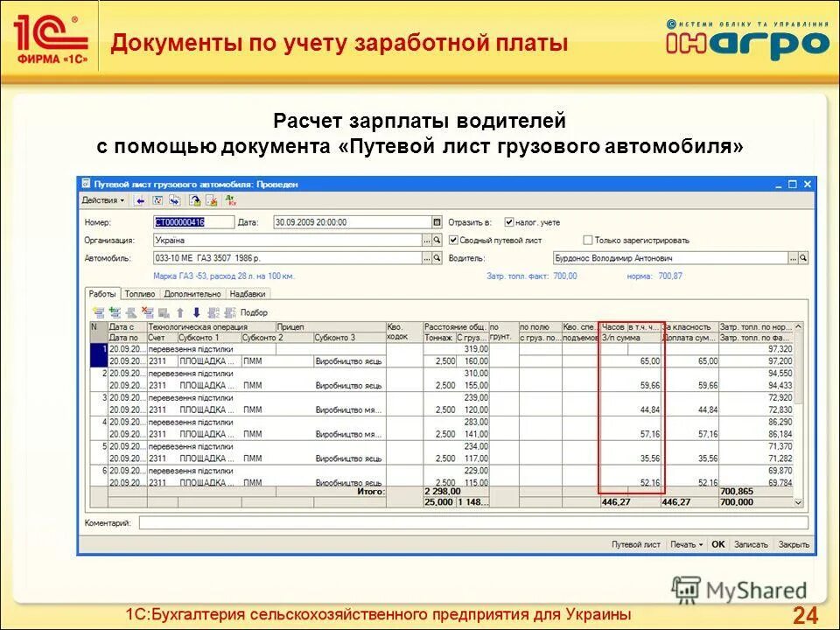Switch to the Топливо tab
The width and height of the screenshot is (840, 630).
coord(140,294)
